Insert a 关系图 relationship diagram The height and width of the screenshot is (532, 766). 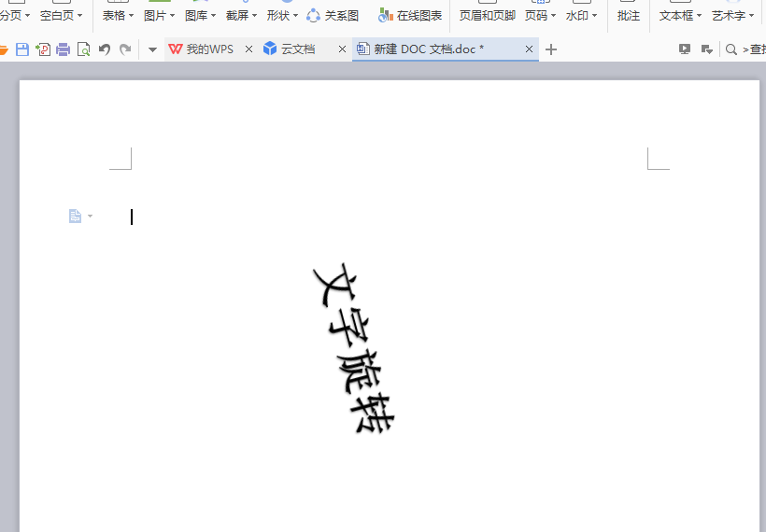click(x=333, y=16)
